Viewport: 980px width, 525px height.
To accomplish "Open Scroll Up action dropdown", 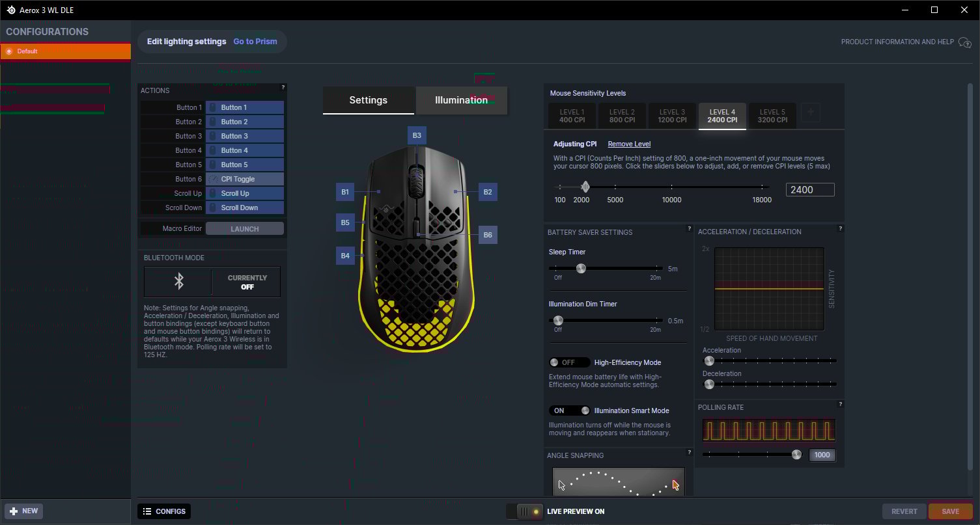I will click(x=245, y=193).
